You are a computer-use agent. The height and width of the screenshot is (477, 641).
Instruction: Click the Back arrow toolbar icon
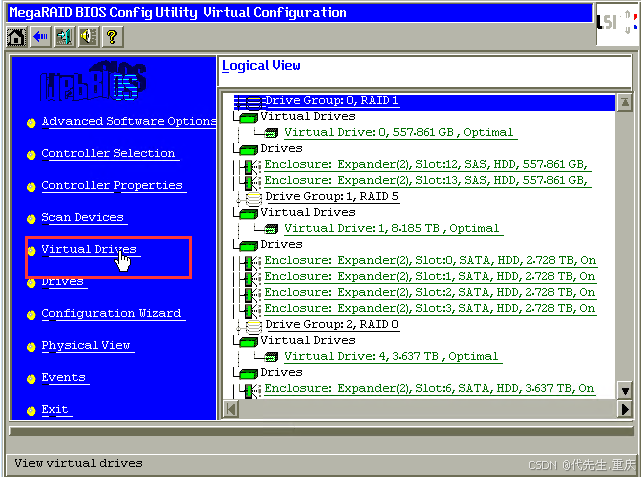tap(40, 37)
